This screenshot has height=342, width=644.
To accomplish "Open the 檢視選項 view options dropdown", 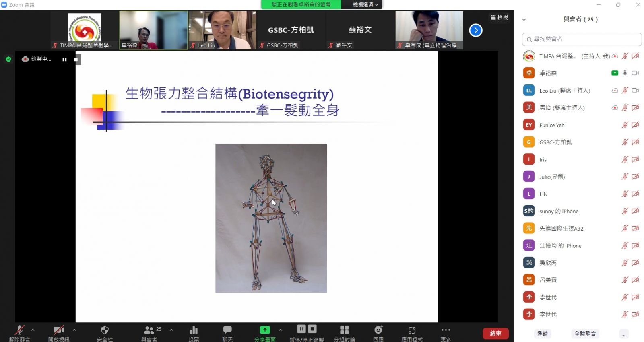I will click(365, 5).
